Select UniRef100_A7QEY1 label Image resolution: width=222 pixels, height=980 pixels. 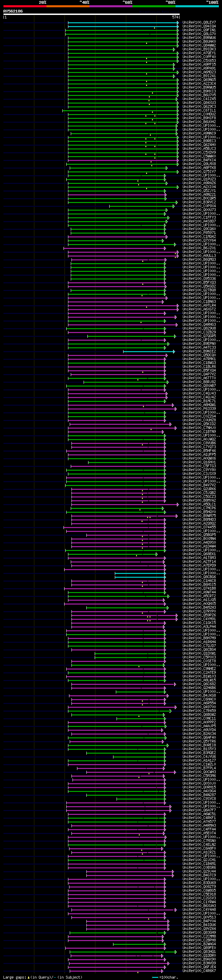tap(199, 53)
